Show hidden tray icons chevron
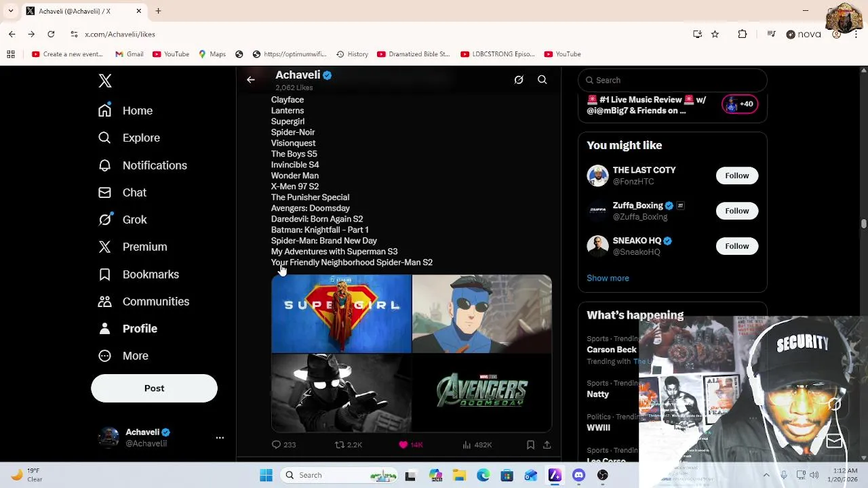Viewport: 868px width, 488px height. [766, 475]
